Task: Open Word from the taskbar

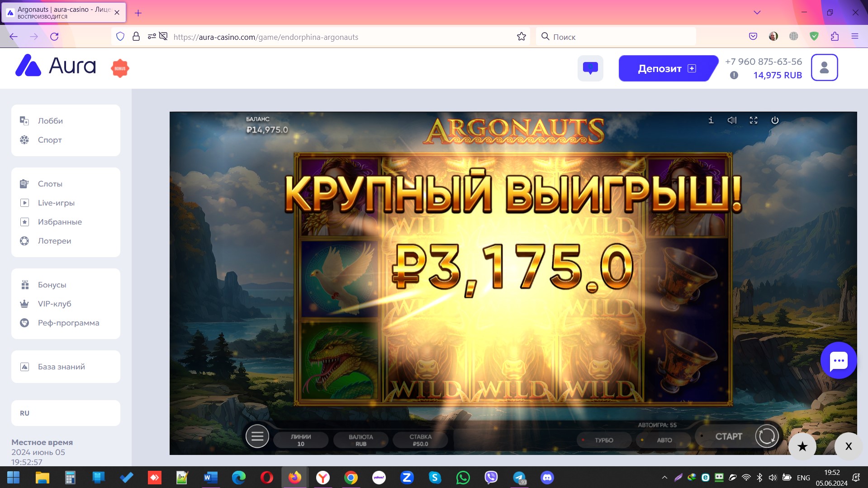Action: [x=210, y=478]
